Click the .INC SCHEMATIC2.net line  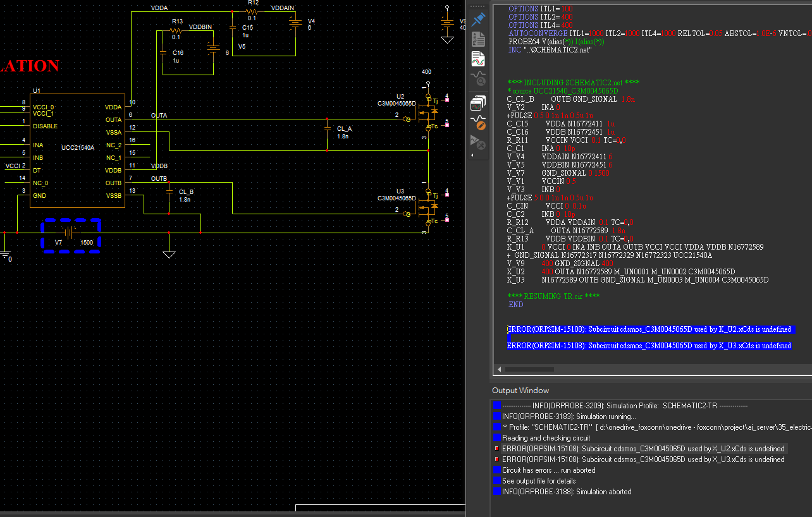pos(550,50)
